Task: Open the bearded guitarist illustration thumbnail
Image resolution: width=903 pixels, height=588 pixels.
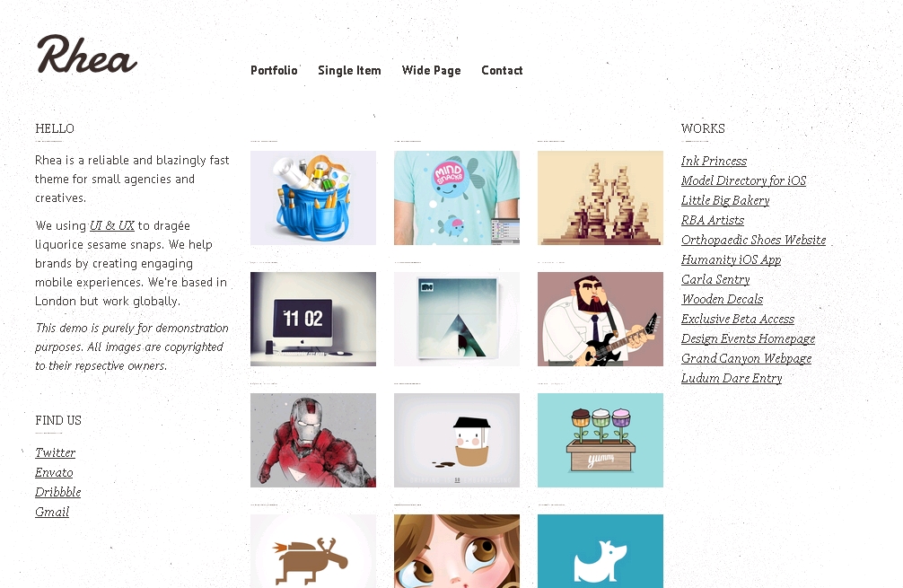Action: pyautogui.click(x=601, y=319)
